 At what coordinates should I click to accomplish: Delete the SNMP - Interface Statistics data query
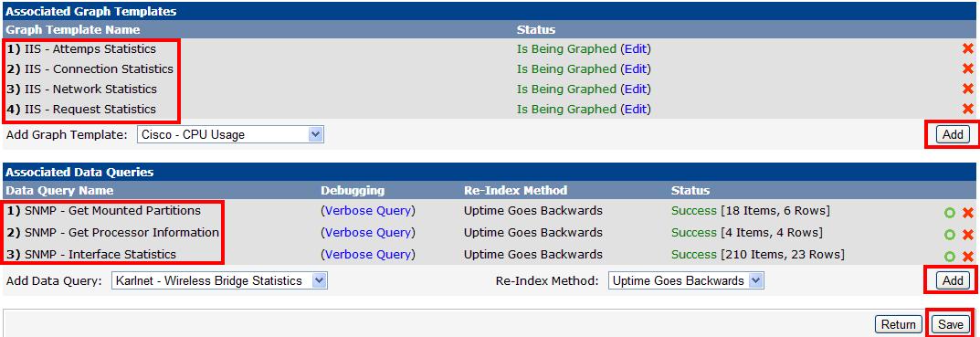point(968,257)
